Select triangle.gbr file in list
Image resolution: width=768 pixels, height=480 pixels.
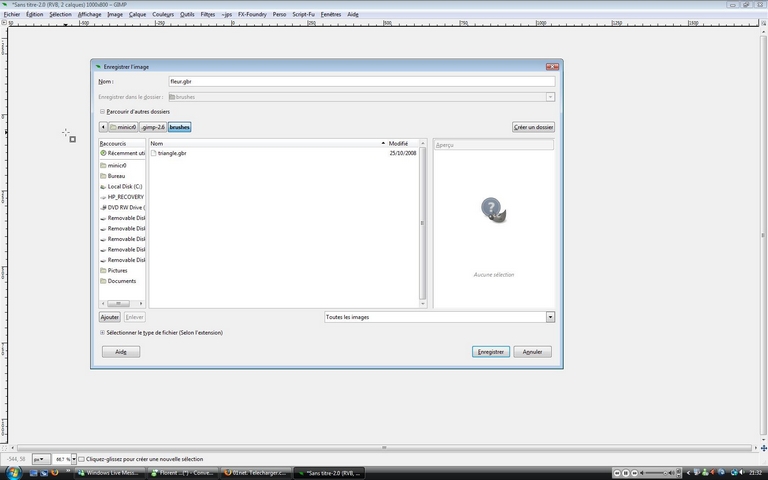click(x=172, y=153)
